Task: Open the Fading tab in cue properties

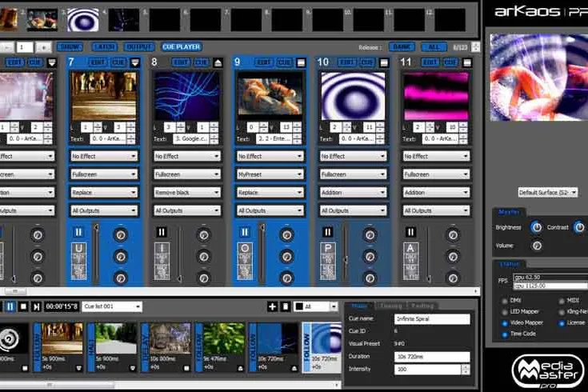Action: (x=422, y=306)
